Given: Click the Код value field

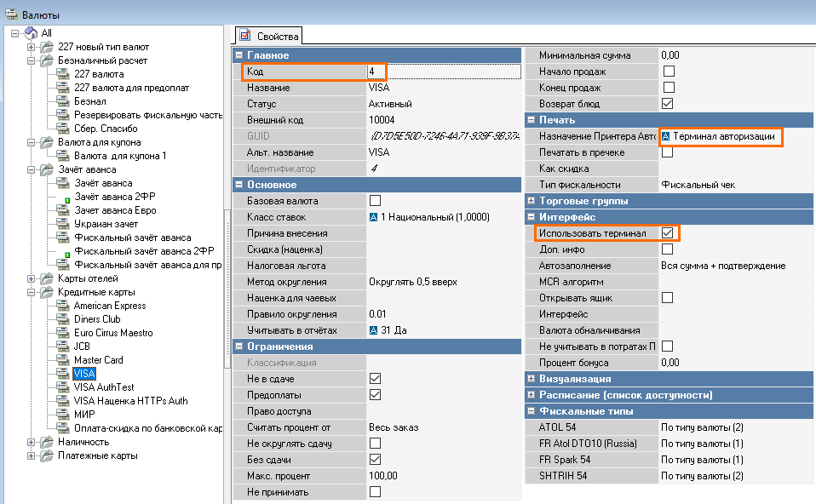Looking at the screenshot, I should [x=443, y=72].
